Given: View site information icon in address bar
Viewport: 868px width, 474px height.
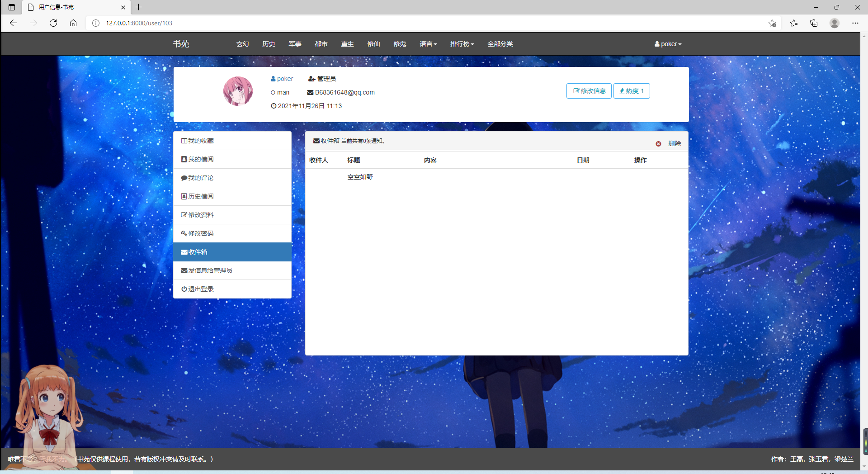Looking at the screenshot, I should pos(96,23).
